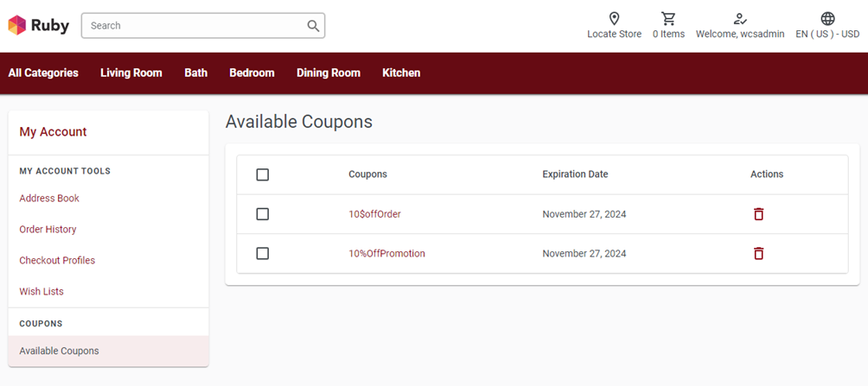Click the Ruby logo icon
This screenshot has width=868, height=386.
pyautogui.click(x=17, y=25)
